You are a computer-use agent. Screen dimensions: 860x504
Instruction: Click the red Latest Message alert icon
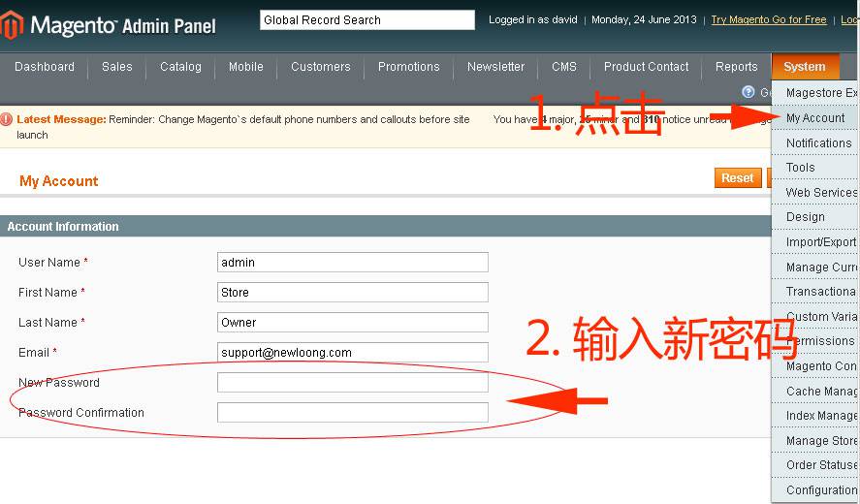click(x=7, y=119)
